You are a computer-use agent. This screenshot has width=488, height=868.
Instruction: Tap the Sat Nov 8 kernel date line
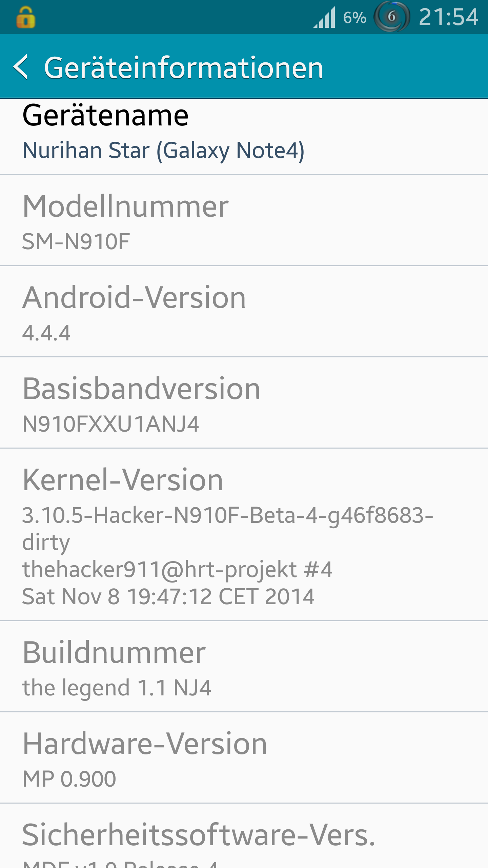[x=168, y=597]
